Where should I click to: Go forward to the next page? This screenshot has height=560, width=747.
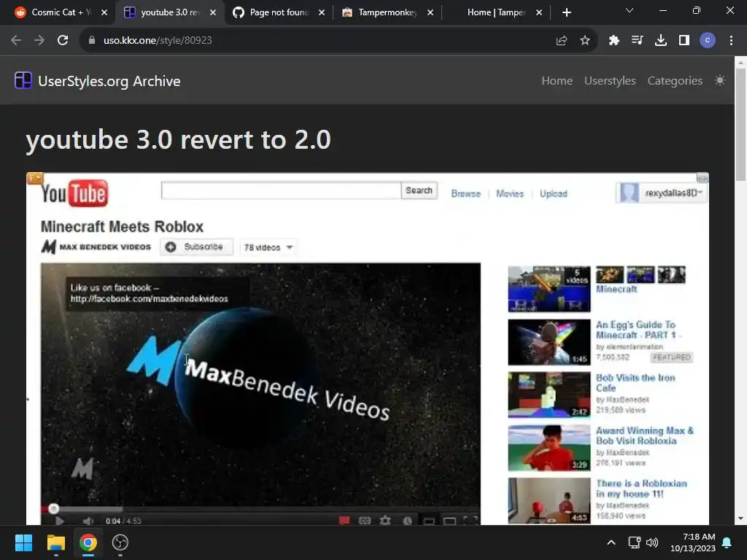[39, 41]
